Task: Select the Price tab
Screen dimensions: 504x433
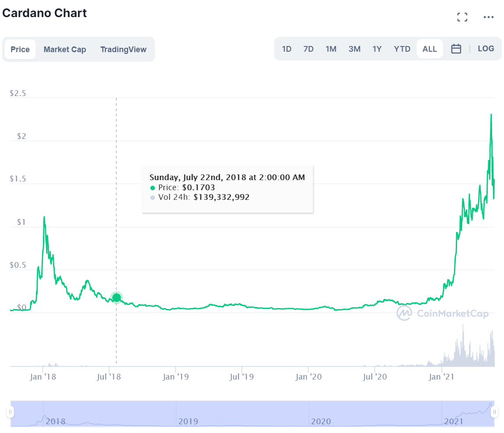Action: 20,50
